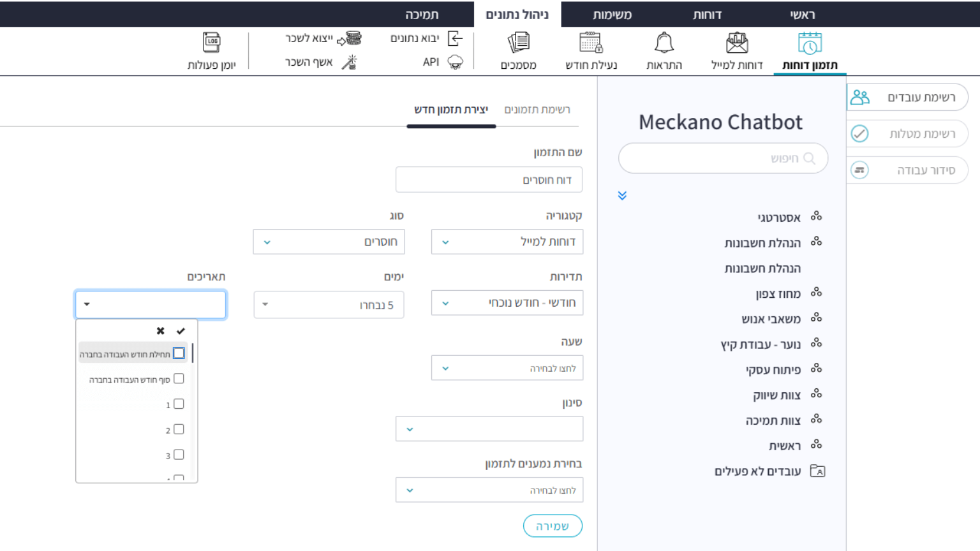Screen dimensions: 980x551
Task: Open the רשימת עובדים sidebar button
Action: (x=907, y=98)
